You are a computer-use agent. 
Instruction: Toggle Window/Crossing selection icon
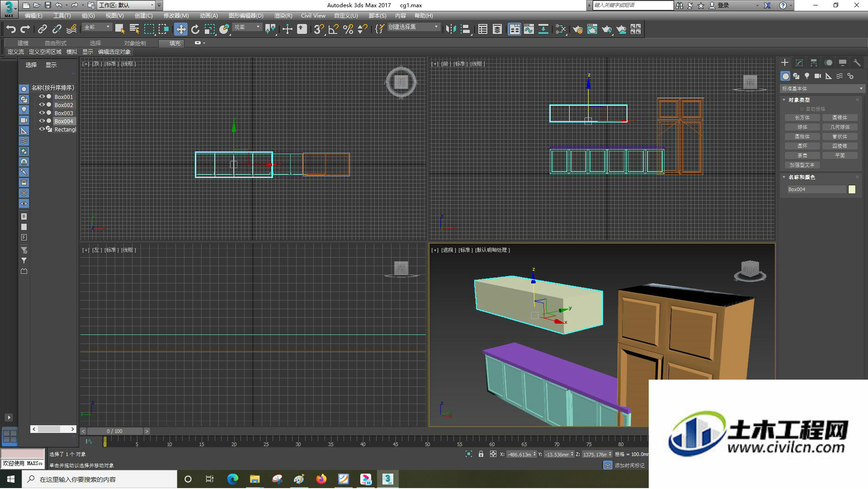pos(164,29)
